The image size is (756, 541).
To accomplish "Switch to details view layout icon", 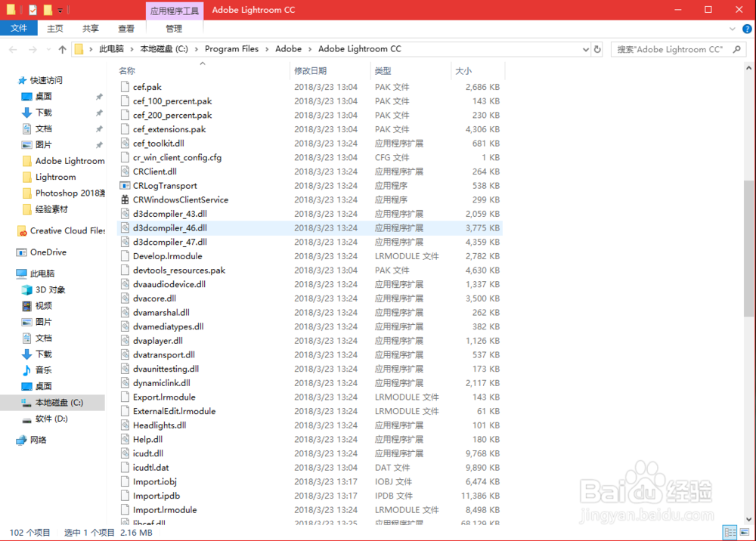I will 730,533.
